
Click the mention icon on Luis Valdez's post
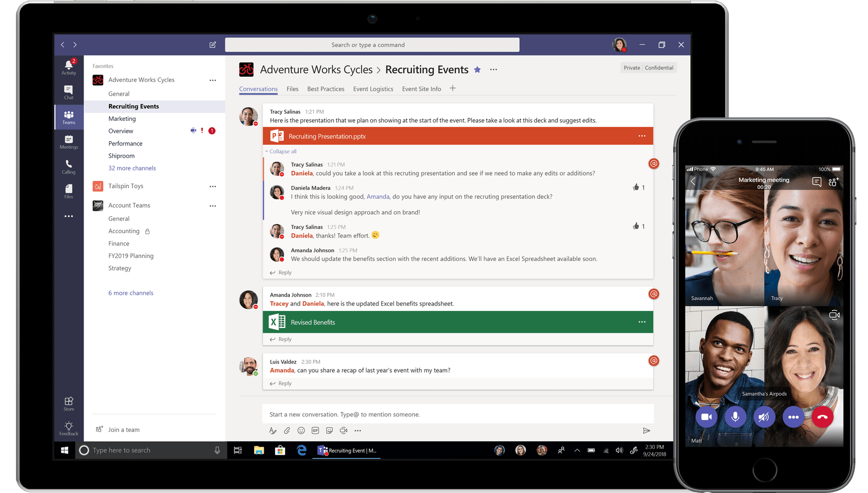click(654, 360)
